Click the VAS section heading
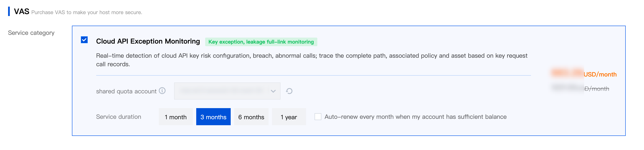Screen dimensions: 644x150 [21, 12]
